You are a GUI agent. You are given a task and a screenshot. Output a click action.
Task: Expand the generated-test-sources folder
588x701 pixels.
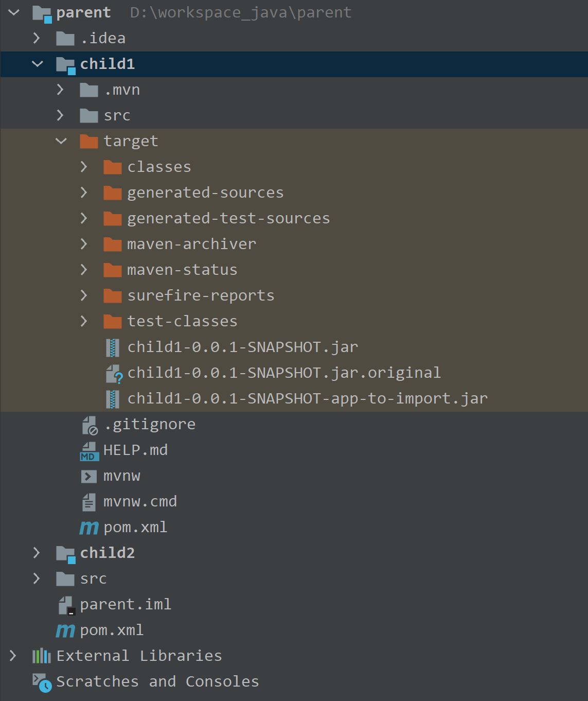pyautogui.click(x=84, y=219)
